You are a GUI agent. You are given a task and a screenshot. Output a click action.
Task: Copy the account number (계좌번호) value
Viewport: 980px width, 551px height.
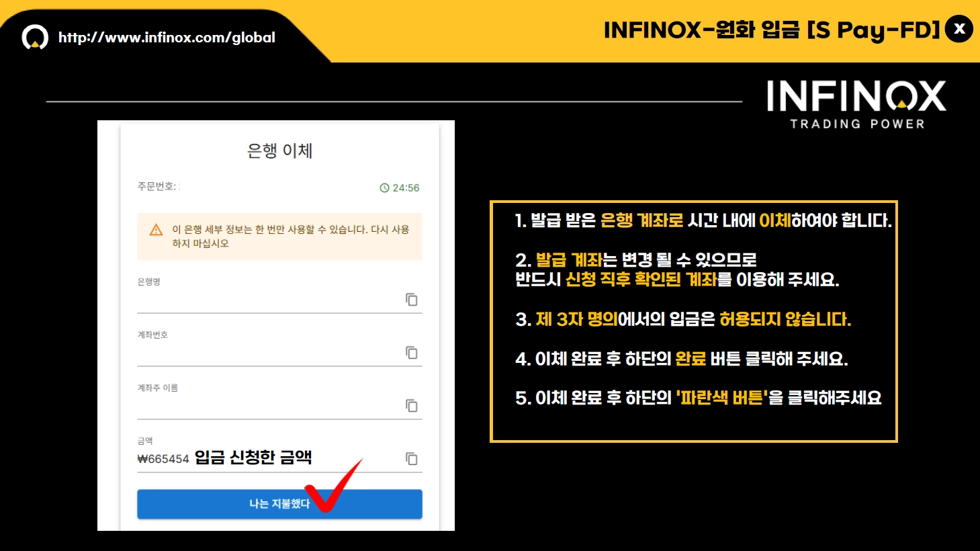point(412,352)
